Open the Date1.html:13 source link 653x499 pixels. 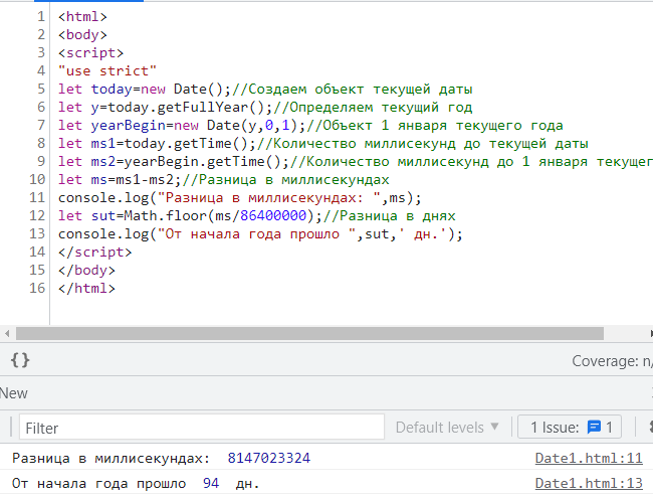(x=588, y=484)
